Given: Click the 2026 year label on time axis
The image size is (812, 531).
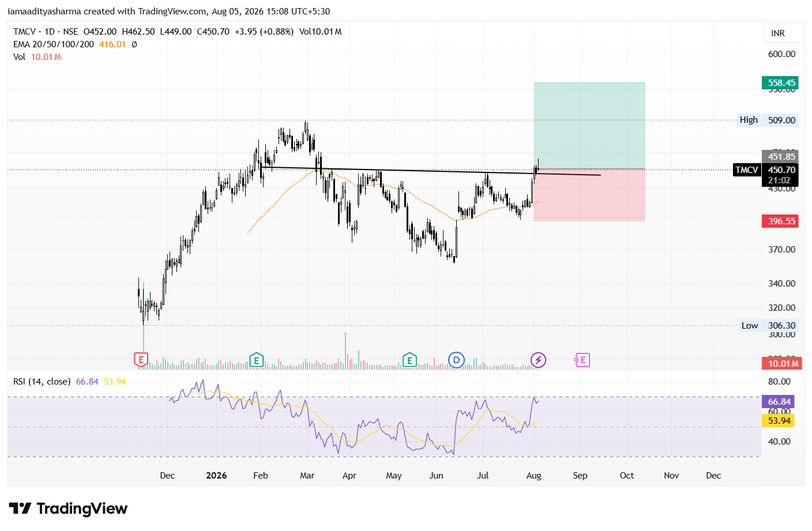Looking at the screenshot, I should [x=216, y=476].
